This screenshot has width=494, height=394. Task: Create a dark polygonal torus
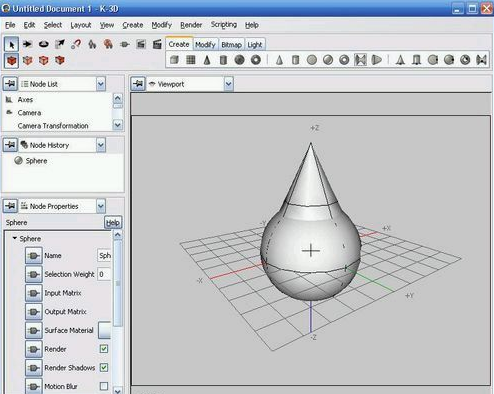coord(256,60)
